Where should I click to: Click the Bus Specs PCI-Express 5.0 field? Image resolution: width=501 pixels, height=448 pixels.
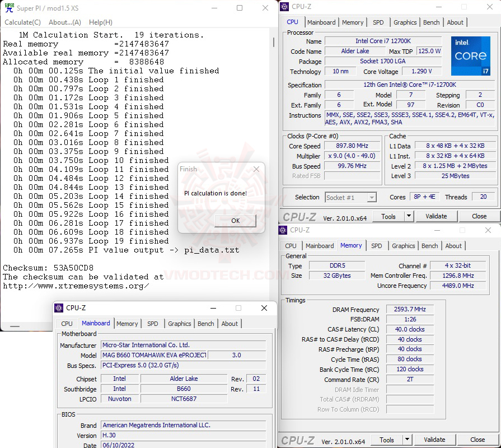(x=184, y=365)
